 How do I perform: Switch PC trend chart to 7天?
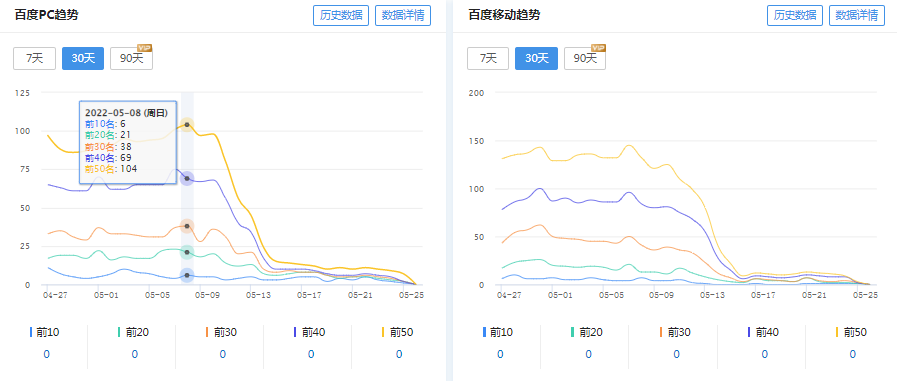(x=34, y=58)
